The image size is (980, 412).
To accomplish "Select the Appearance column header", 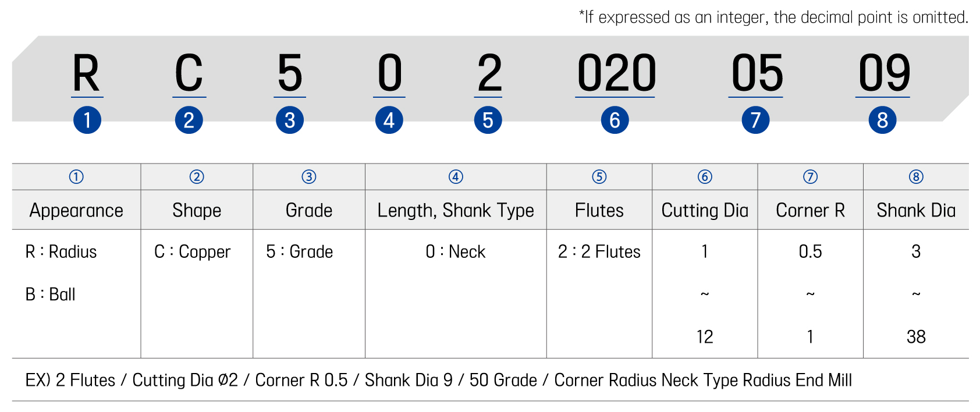I will point(76,210).
